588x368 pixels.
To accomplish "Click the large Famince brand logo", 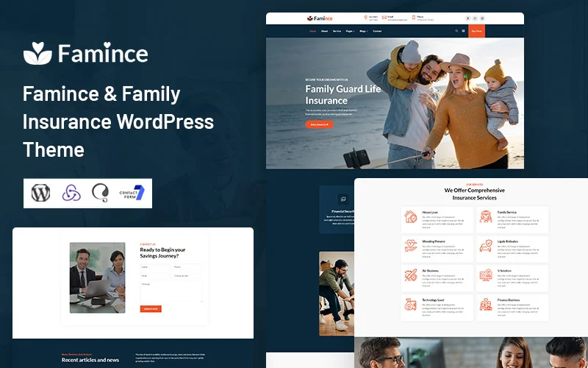I will (85, 52).
